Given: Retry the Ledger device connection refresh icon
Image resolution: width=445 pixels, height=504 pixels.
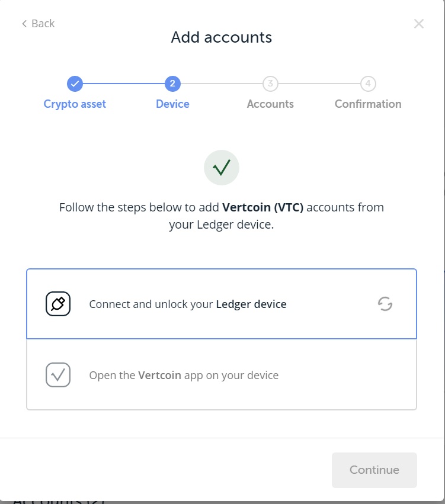Looking at the screenshot, I should [x=385, y=304].
